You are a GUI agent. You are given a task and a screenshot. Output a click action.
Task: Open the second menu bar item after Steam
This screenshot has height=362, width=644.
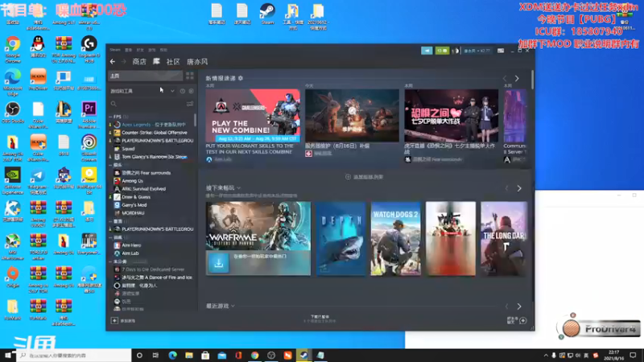(x=129, y=50)
